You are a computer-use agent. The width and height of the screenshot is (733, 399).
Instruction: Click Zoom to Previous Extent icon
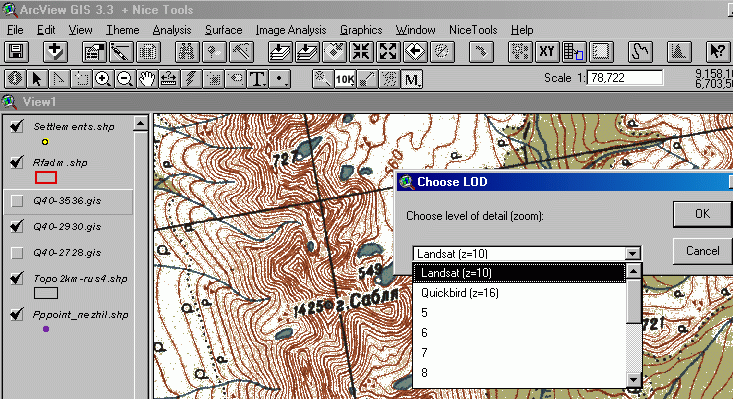point(415,52)
